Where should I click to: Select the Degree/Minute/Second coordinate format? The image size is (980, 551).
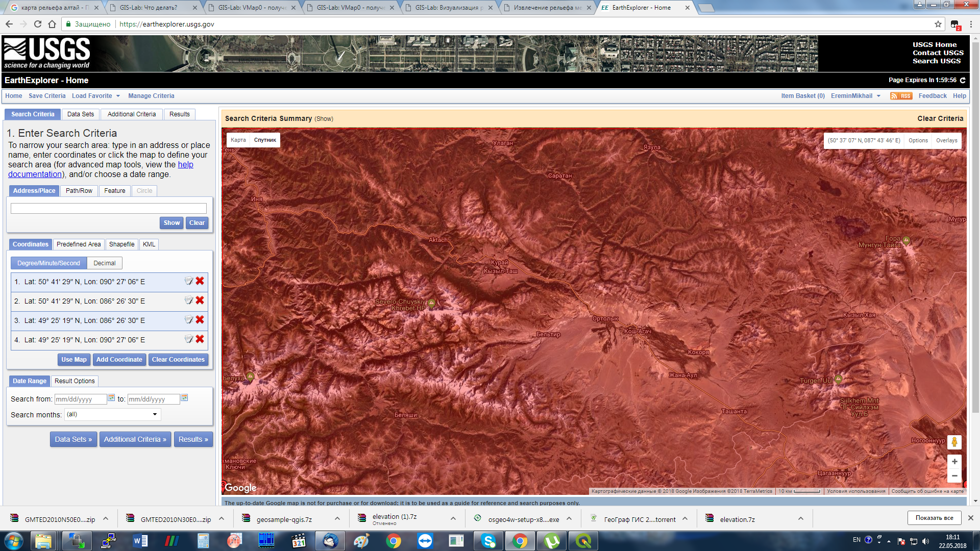coord(48,263)
